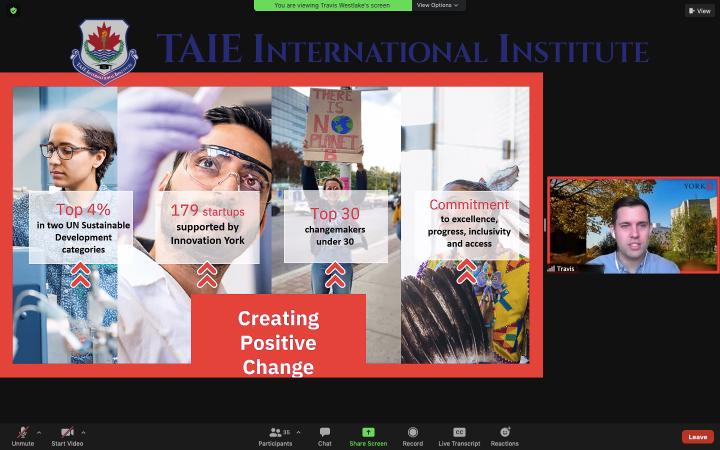Viewport: 720px width, 450px height.
Task: Leave the meeting
Action: click(x=697, y=437)
